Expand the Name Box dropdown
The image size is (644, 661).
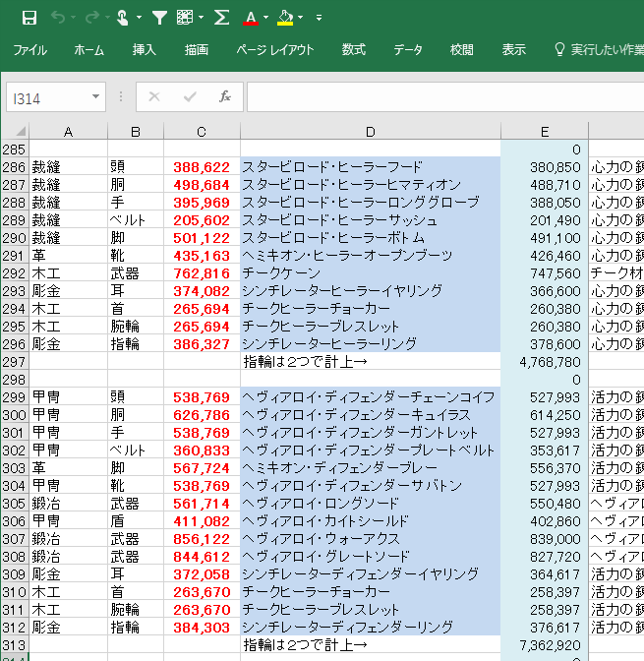[95, 97]
